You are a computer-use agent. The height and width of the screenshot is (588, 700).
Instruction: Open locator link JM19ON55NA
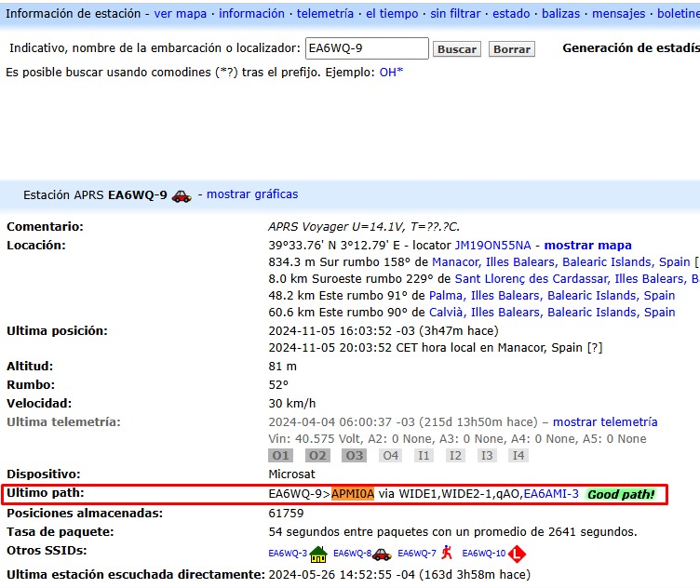[492, 246]
